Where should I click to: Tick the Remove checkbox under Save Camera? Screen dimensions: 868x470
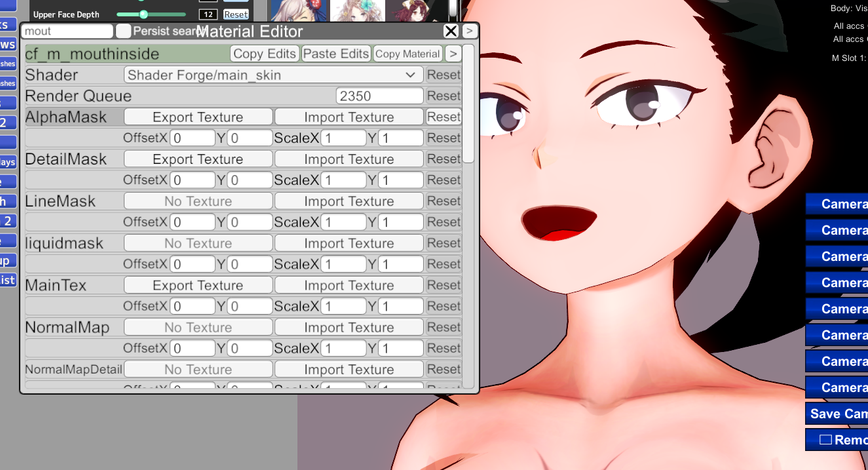825,440
